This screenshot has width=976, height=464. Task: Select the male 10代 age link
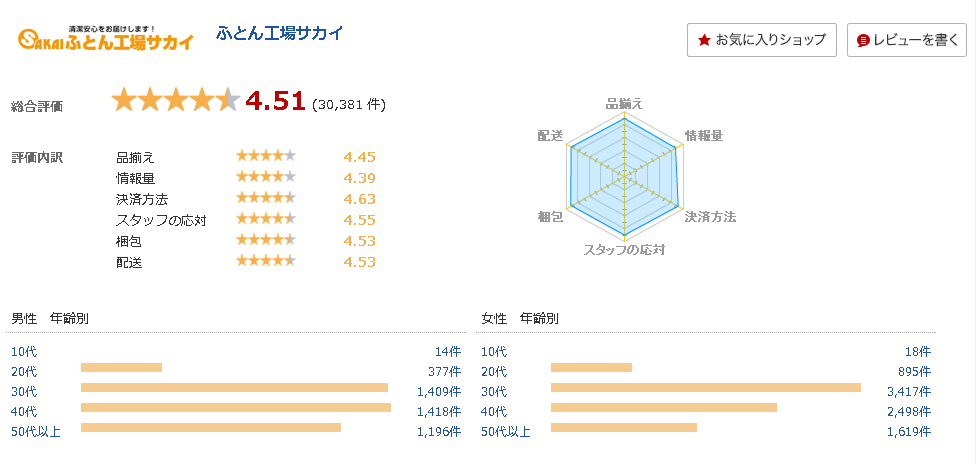pyautogui.click(x=24, y=351)
